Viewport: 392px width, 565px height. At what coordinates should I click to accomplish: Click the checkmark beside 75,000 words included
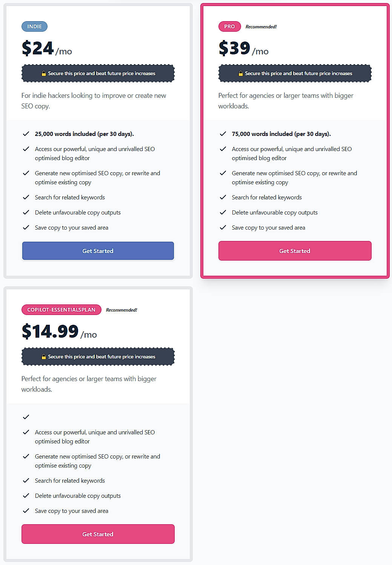click(x=223, y=134)
